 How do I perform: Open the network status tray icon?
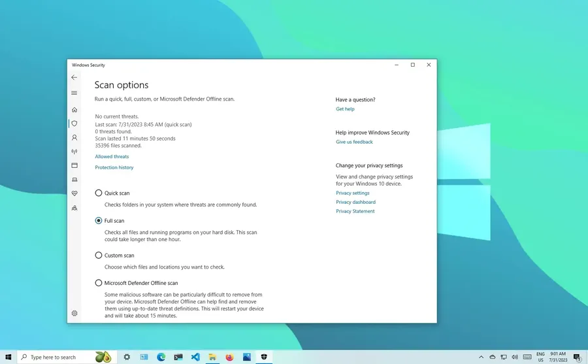(x=504, y=357)
